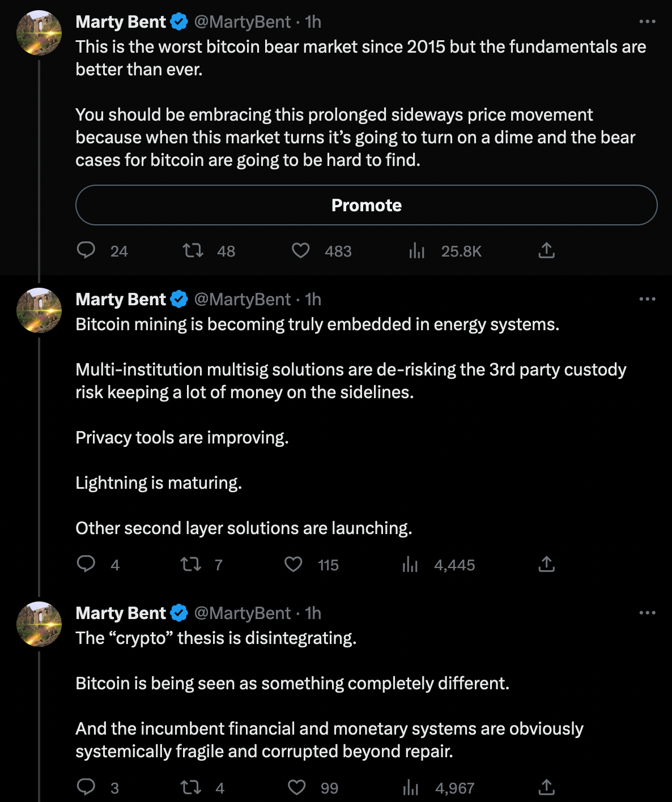This screenshot has width=672, height=802.
Task: Open more options on the crypto thesis tweet
Action: coord(647,613)
